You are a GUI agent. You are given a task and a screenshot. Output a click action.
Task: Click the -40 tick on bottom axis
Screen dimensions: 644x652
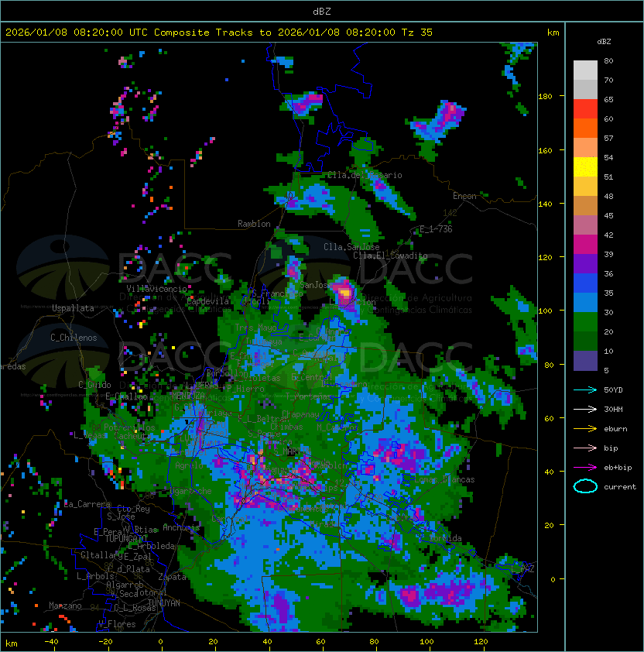[51, 642]
